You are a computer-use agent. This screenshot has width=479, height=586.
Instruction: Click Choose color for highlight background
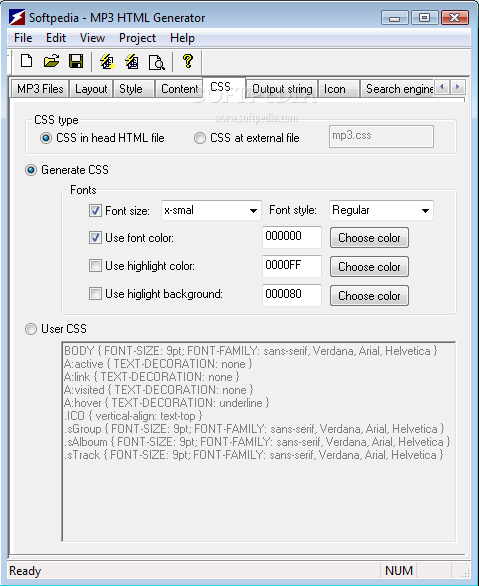pyautogui.click(x=369, y=296)
